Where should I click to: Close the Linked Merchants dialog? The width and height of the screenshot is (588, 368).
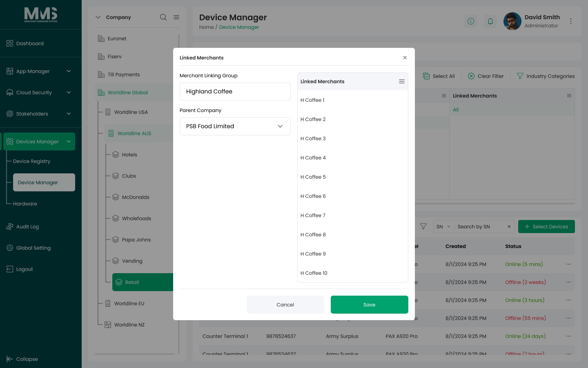[x=405, y=58]
